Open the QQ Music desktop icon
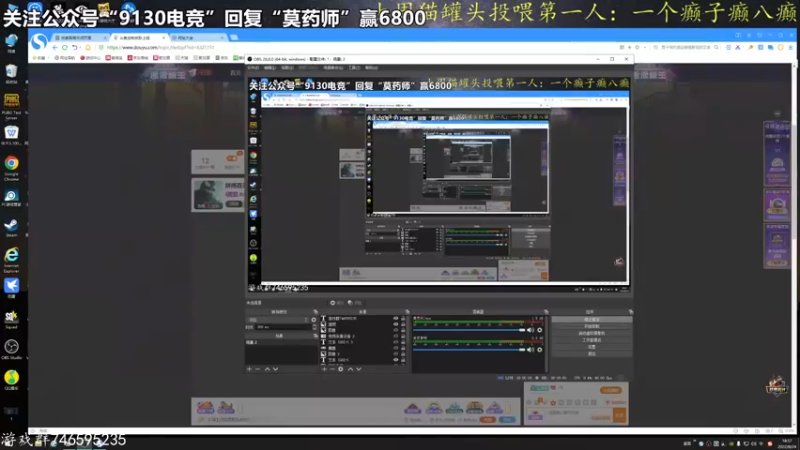 tap(11, 380)
